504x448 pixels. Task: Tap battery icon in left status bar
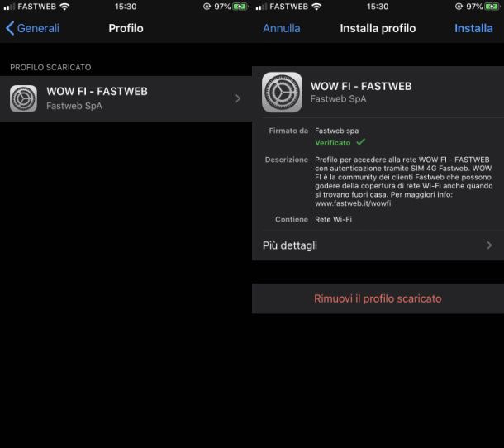(240, 7)
